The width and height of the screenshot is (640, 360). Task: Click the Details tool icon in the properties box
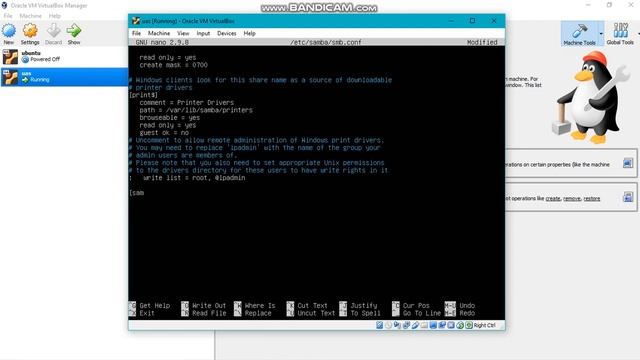click(x=628, y=163)
